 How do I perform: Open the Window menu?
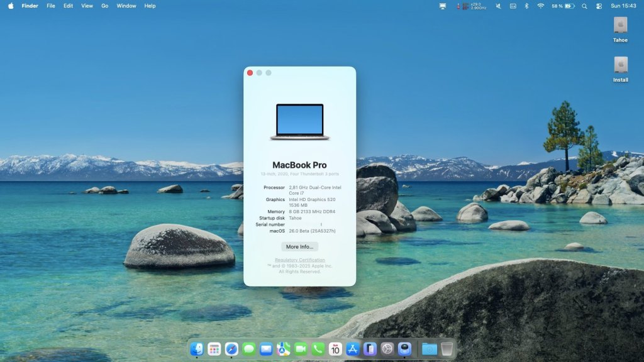click(126, 6)
